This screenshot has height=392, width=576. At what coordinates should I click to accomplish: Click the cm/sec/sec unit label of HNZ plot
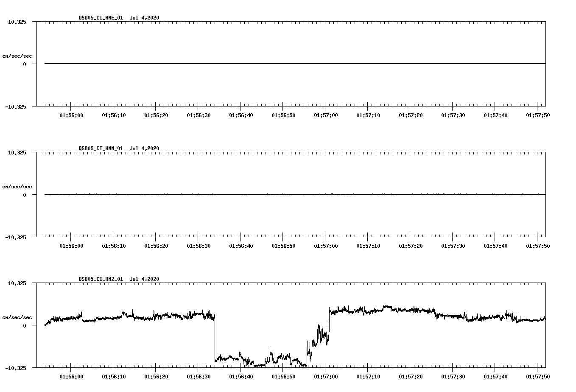(x=17, y=317)
